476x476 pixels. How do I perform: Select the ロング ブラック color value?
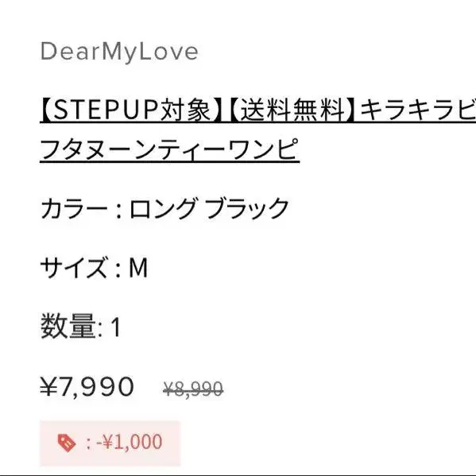209,208
